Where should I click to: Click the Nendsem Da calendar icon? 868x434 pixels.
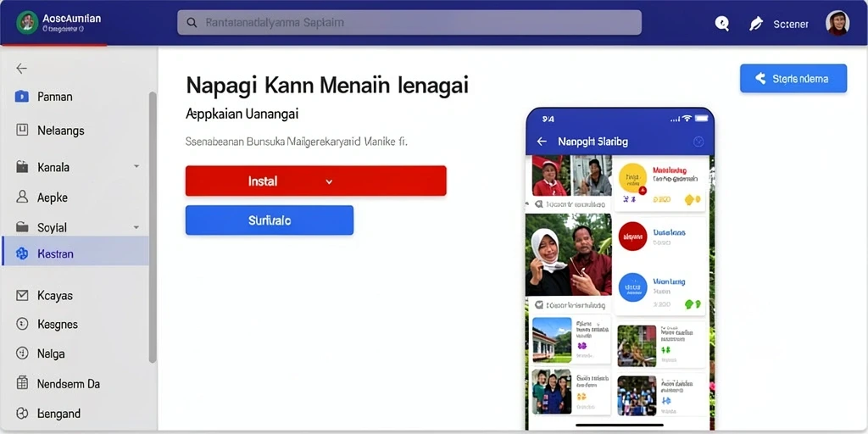(x=22, y=383)
